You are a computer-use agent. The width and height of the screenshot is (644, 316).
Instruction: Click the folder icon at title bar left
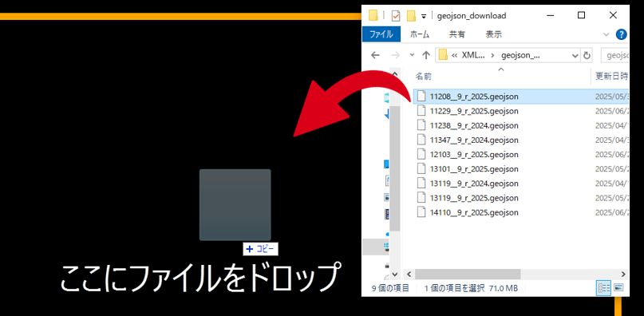373,16
